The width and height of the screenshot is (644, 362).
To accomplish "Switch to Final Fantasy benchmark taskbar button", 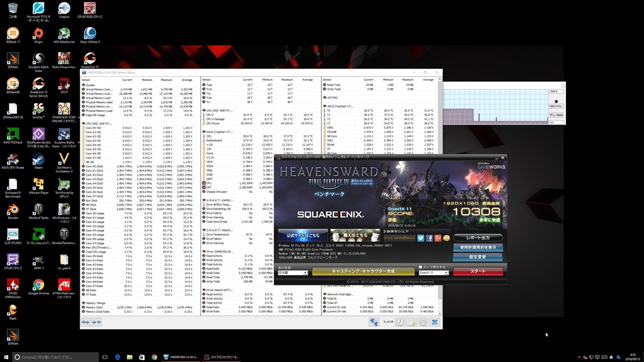I will click(222, 357).
